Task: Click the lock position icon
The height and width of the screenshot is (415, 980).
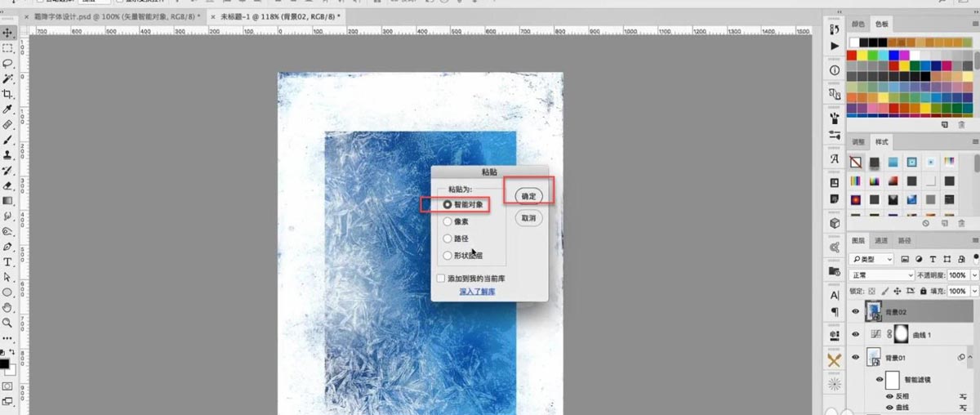Action: tap(898, 291)
